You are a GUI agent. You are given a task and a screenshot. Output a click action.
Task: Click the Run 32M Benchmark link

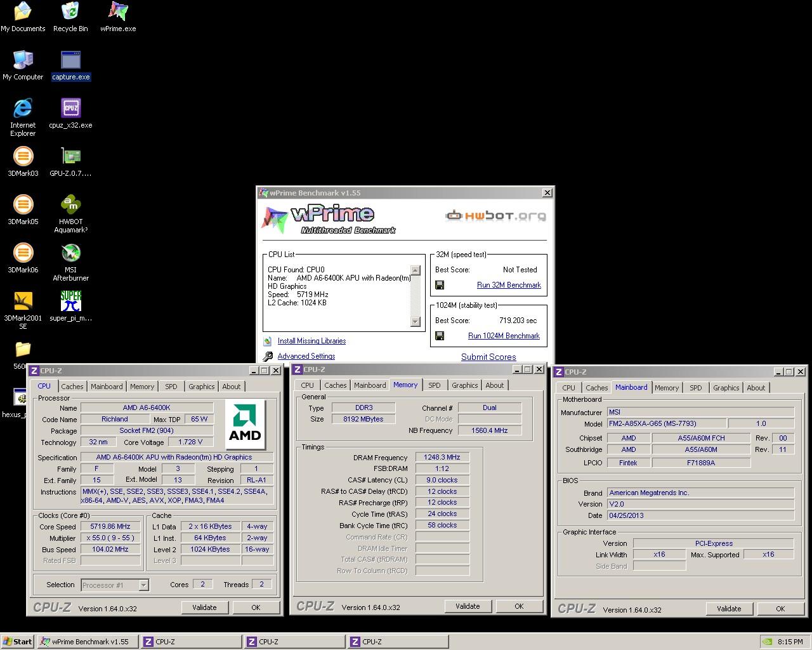509,285
